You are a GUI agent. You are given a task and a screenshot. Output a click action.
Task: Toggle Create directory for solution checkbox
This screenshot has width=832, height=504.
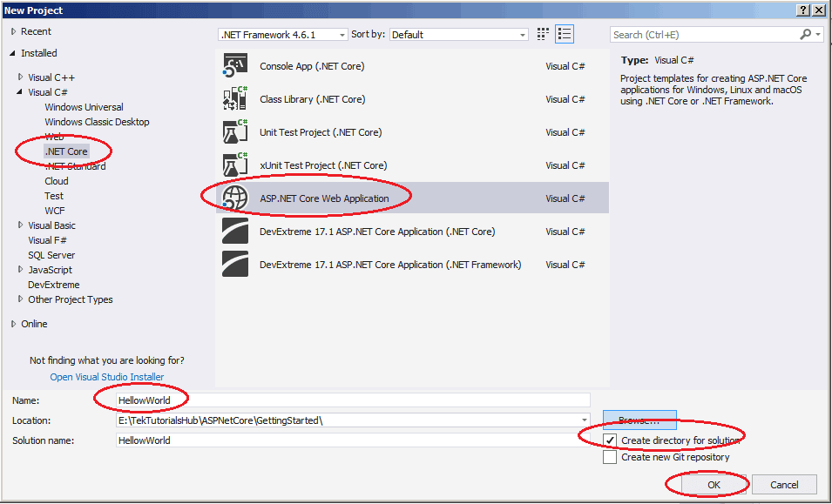tap(610, 440)
